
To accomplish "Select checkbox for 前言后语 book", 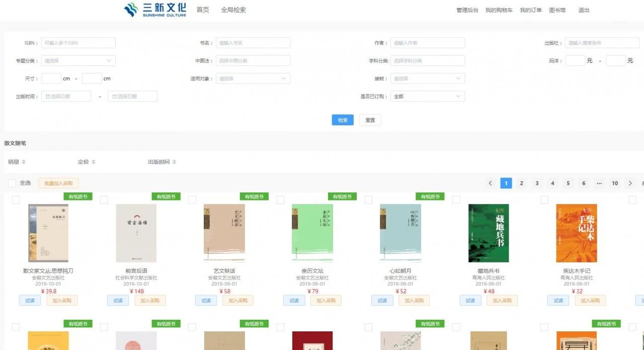I will (104, 200).
